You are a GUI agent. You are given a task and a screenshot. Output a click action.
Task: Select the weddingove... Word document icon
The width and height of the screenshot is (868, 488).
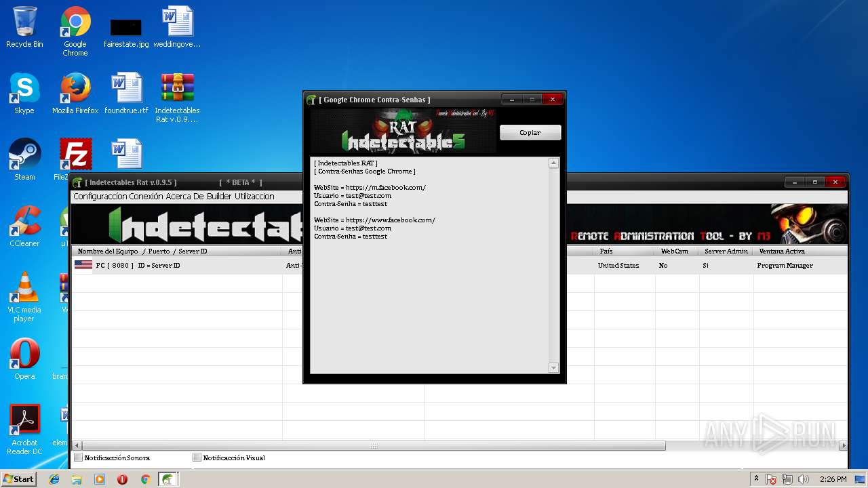[177, 28]
